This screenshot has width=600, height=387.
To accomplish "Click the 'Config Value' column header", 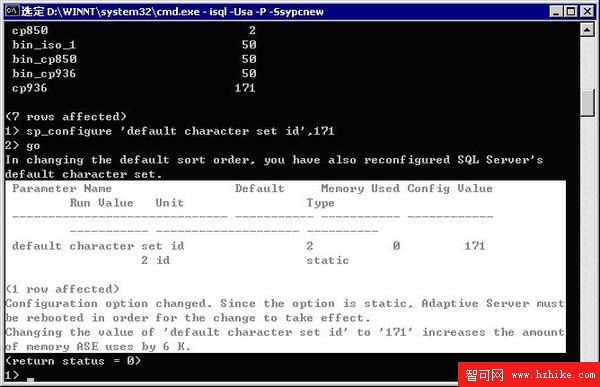I will point(450,188).
